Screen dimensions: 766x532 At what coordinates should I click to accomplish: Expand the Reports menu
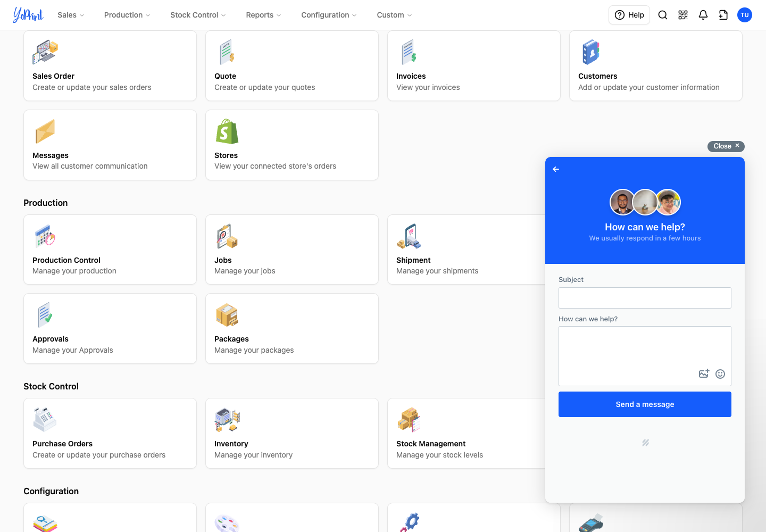[x=263, y=15]
